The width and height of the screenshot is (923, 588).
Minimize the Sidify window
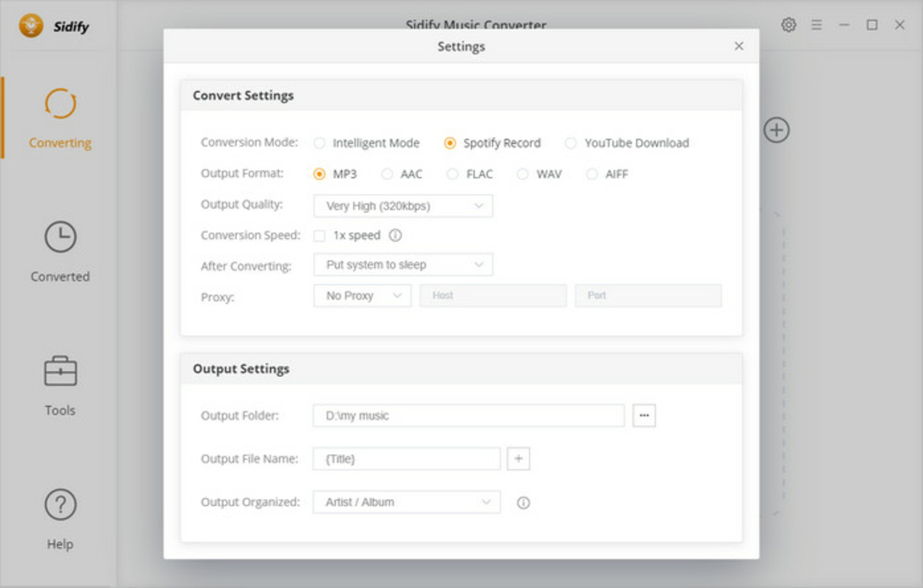click(844, 25)
